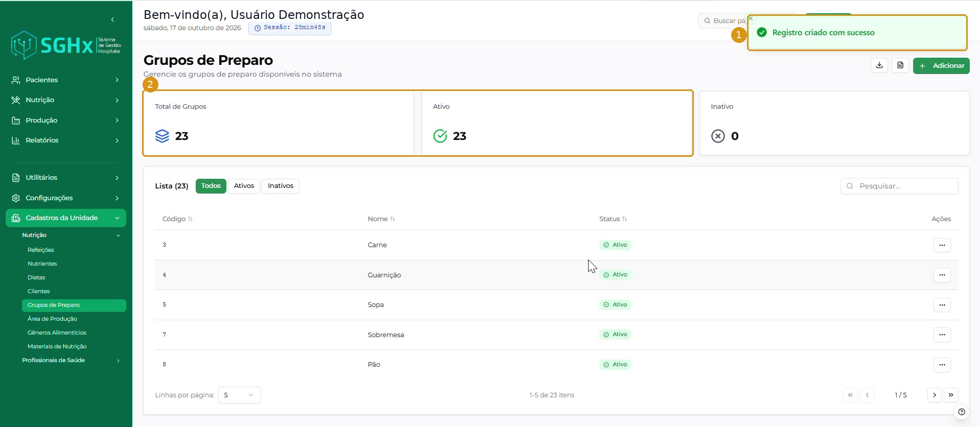Select the Ativos filter tab
This screenshot has height=427, width=980.
click(244, 186)
